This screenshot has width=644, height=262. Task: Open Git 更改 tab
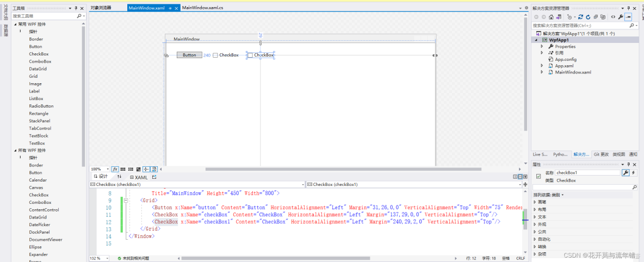(x=602, y=154)
